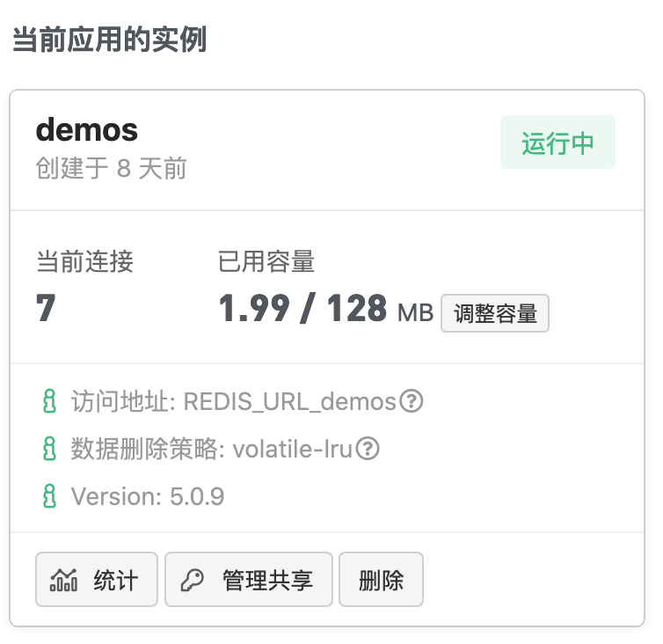Click the 数据删除策略 volatile-lru text
Viewport: 663px width, 644px height.
click(x=211, y=450)
